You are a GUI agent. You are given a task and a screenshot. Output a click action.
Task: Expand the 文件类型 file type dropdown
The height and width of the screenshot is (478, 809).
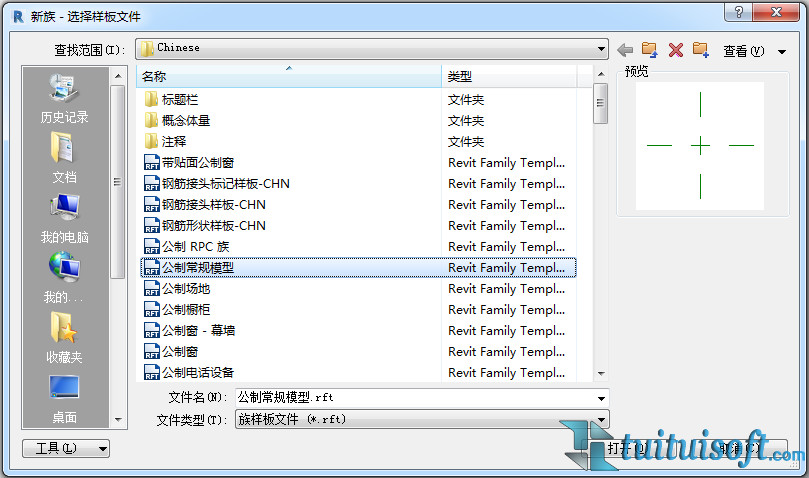[x=601, y=420]
